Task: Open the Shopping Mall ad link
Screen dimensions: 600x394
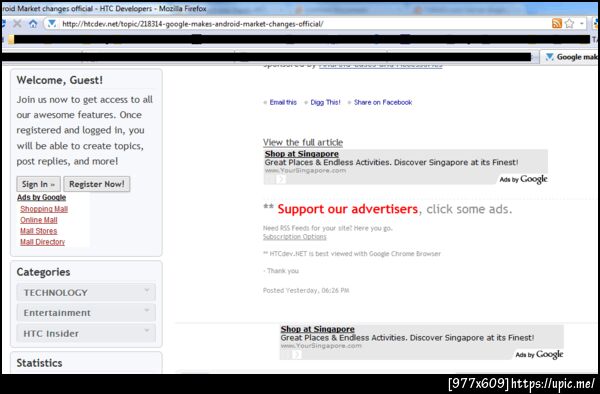Action: click(44, 209)
